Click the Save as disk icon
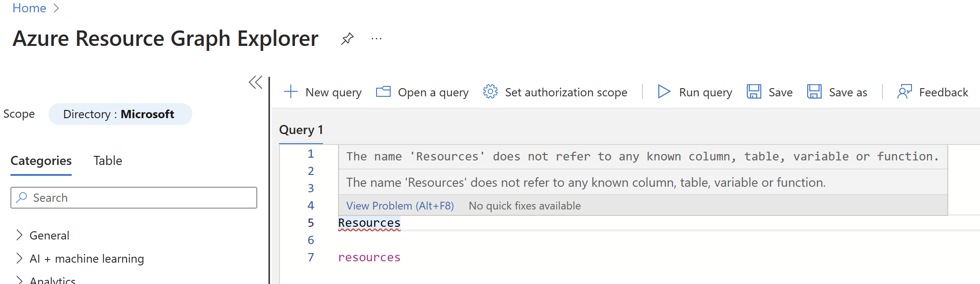Viewport: 980px width, 284px height. (814, 92)
